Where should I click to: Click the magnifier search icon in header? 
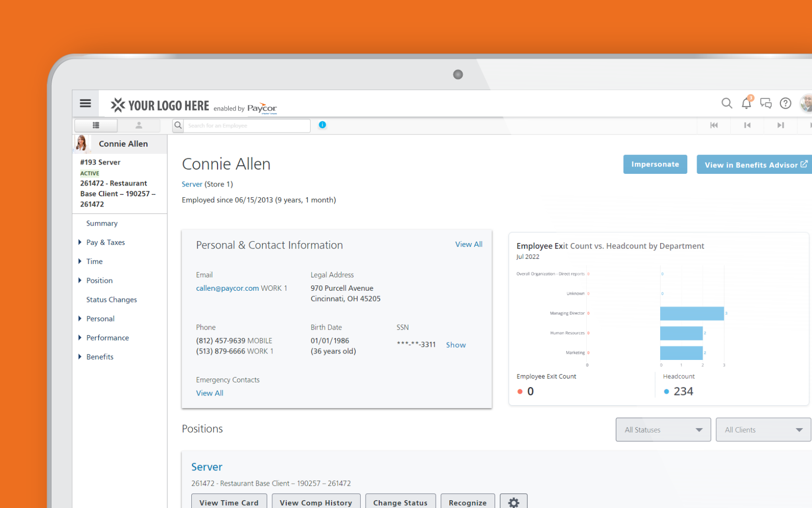click(x=726, y=103)
